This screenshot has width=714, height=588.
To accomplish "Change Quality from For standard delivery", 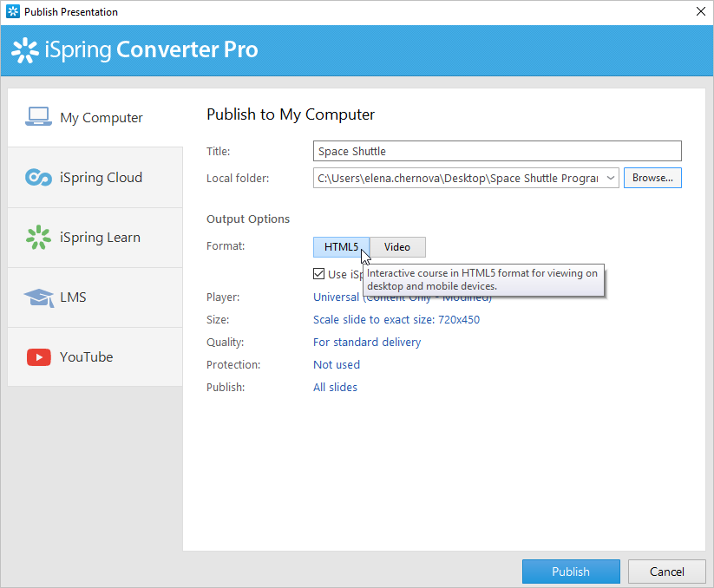I will (x=366, y=343).
